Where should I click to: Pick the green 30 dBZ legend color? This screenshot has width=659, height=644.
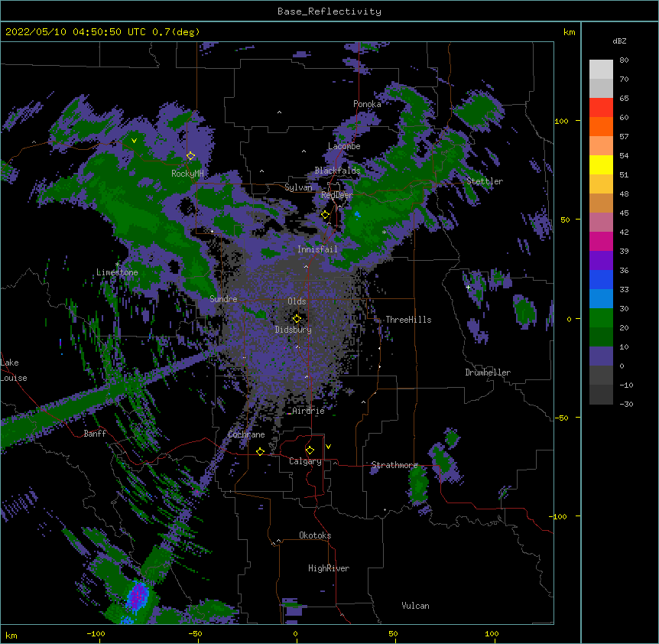click(x=601, y=318)
